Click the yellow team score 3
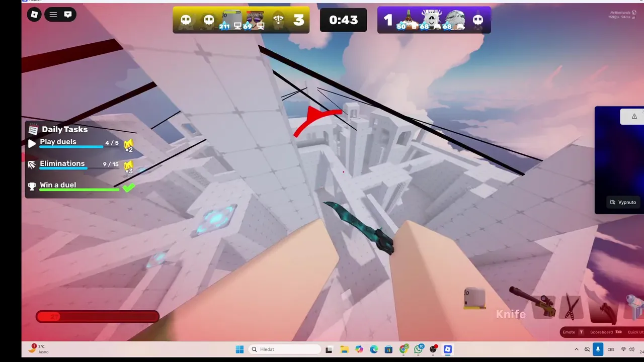This screenshot has height=362, width=644. point(299,20)
